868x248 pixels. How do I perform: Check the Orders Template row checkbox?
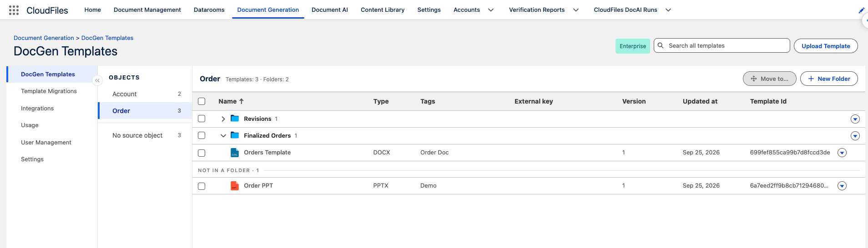pyautogui.click(x=202, y=153)
